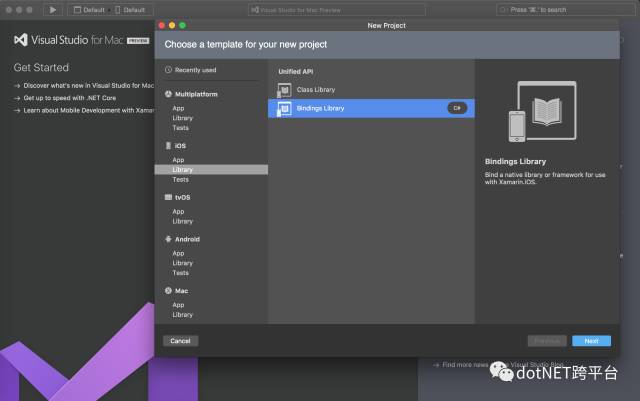Click the tvOS category icon
Screen dimensions: 640x401
point(168,197)
